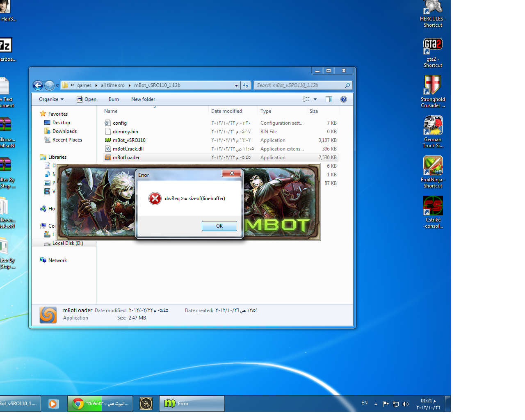Open Downloads in Favorites
This screenshot has width=525, height=420.
pos(64,131)
